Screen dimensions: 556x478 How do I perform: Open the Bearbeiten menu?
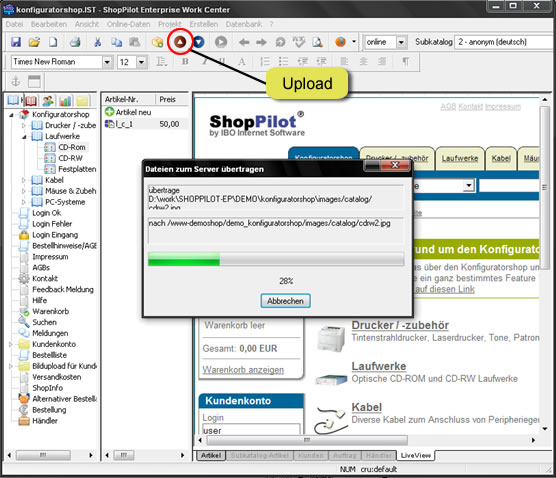(x=49, y=24)
